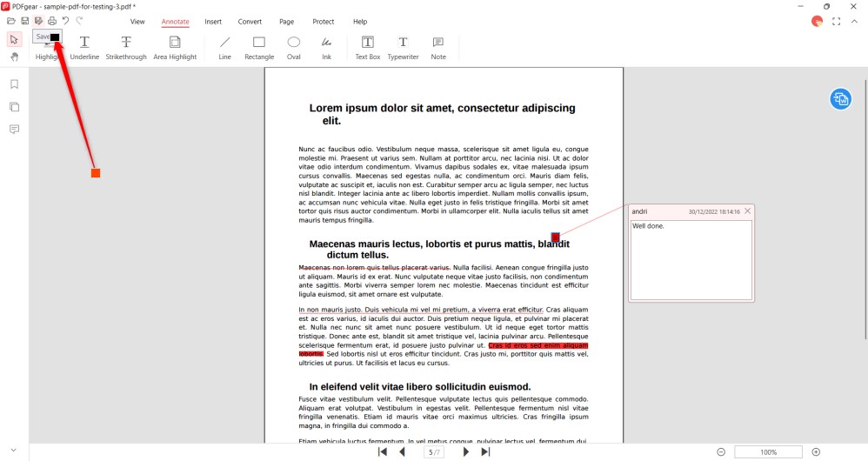The height and width of the screenshot is (461, 868).
Task: Open the View tab
Action: tap(137, 22)
